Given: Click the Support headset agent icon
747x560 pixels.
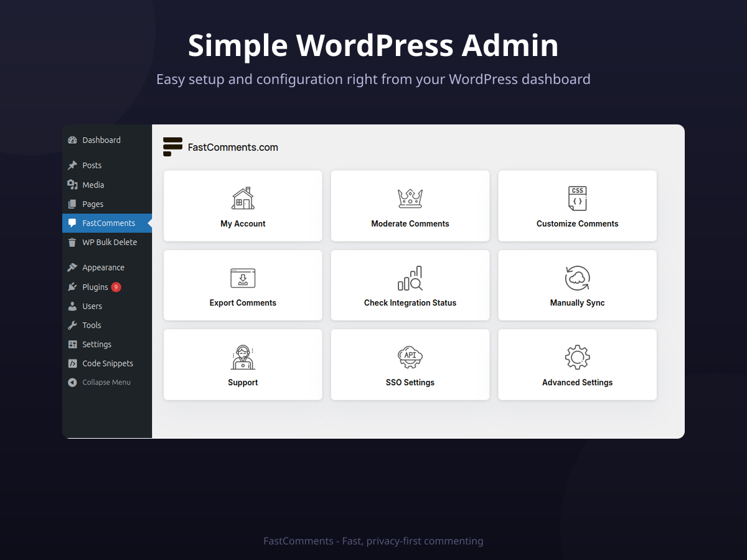Looking at the screenshot, I should (x=243, y=357).
